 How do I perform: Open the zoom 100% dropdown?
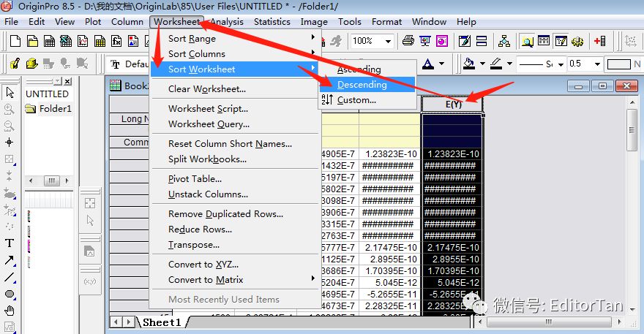coord(388,41)
